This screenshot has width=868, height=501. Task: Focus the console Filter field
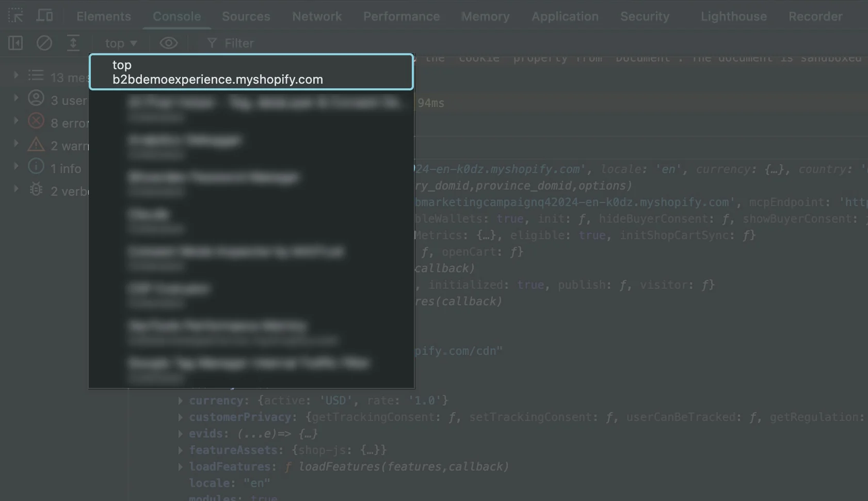(x=239, y=43)
